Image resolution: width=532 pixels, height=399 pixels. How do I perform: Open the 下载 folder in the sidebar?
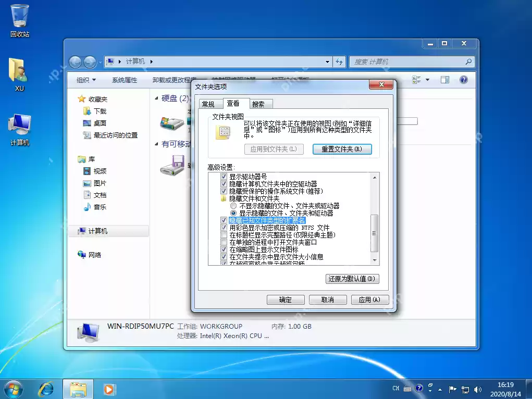[x=101, y=110]
